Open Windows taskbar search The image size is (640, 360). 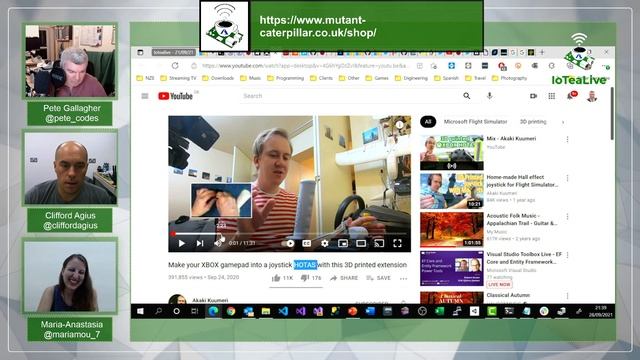click(x=158, y=311)
